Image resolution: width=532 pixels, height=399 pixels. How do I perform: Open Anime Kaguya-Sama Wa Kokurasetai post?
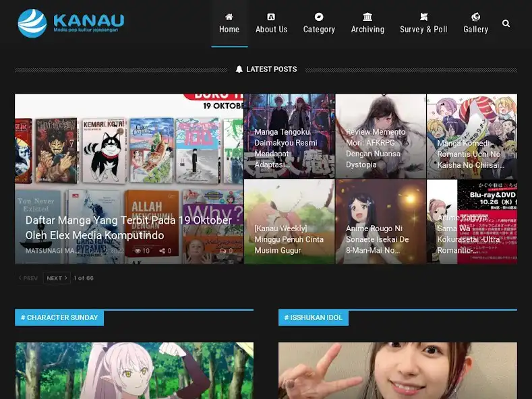tap(472, 222)
